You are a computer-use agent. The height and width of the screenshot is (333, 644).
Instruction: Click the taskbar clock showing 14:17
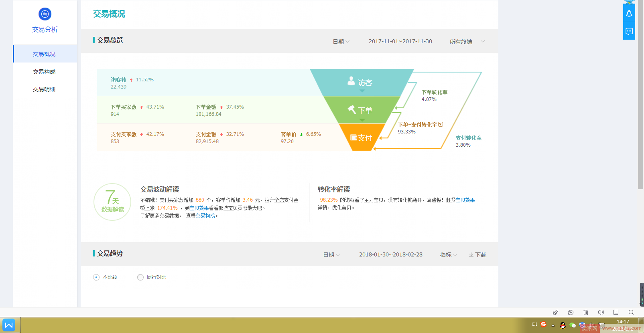623,322
